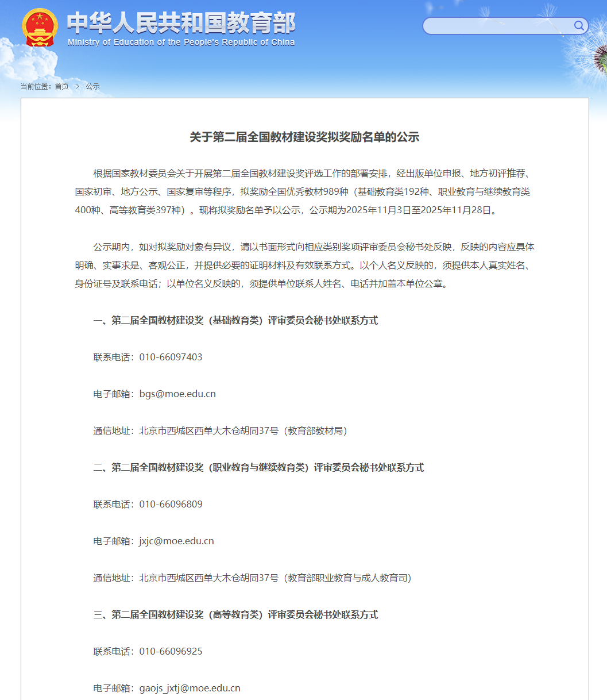Image resolution: width=607 pixels, height=700 pixels.
Task: Click the national emblem logo
Action: tap(40, 27)
